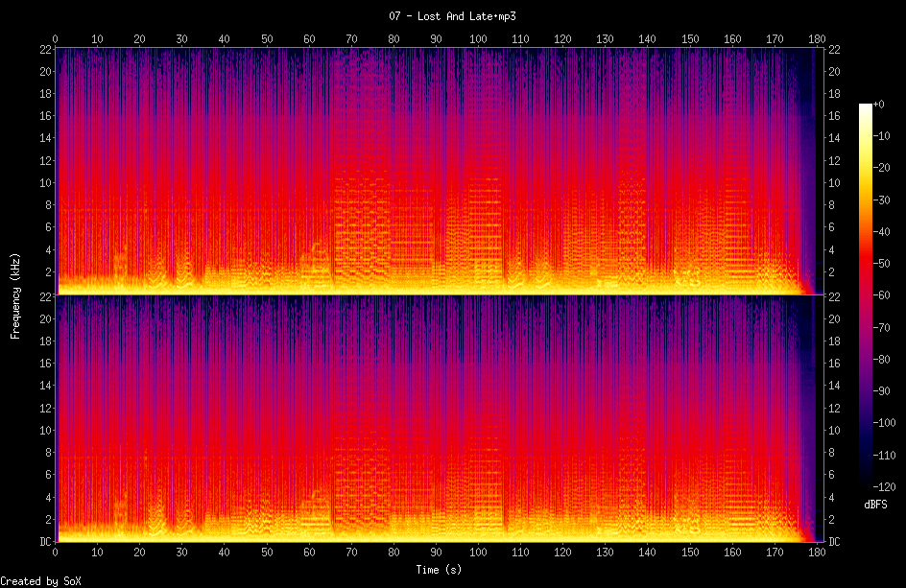The height and width of the screenshot is (588, 906).
Task: Click the 'dBFS' legend label
Action: (875, 504)
